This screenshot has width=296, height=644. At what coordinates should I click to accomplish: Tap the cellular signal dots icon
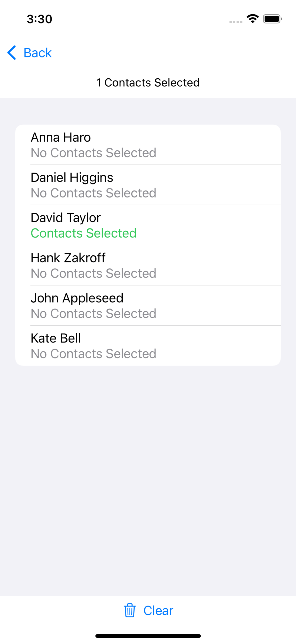pos(236,22)
